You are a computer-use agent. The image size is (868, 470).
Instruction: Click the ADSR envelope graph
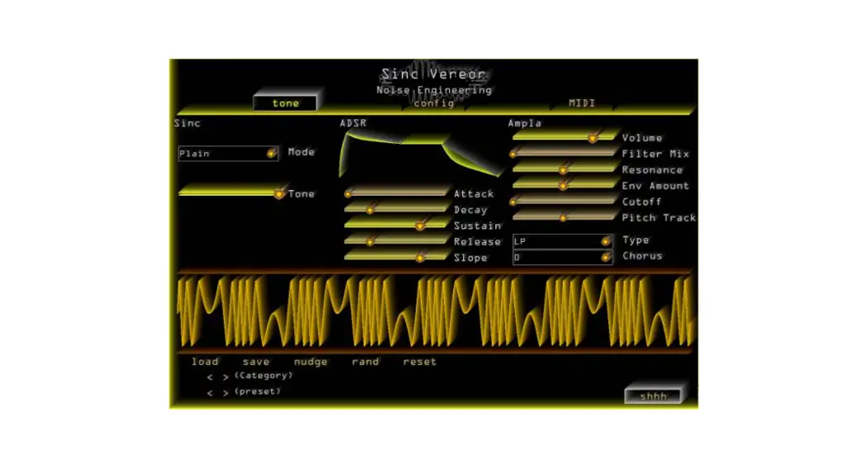tap(421, 154)
